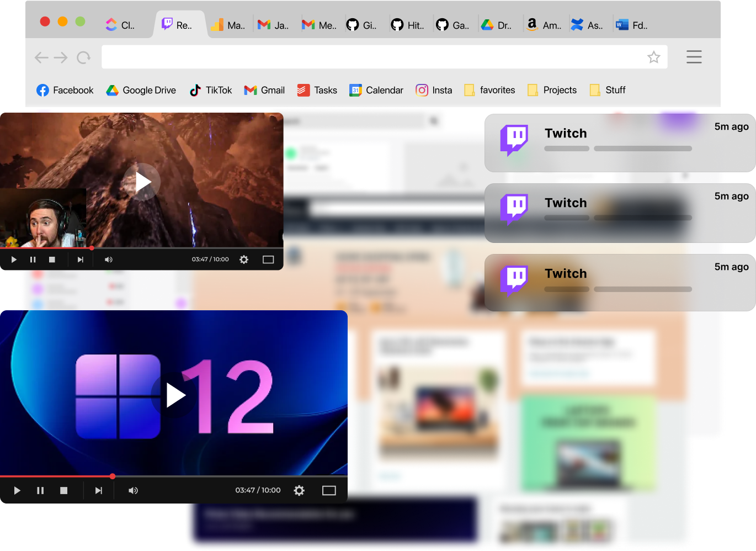Play the Windows 12 video overlay button

173,395
